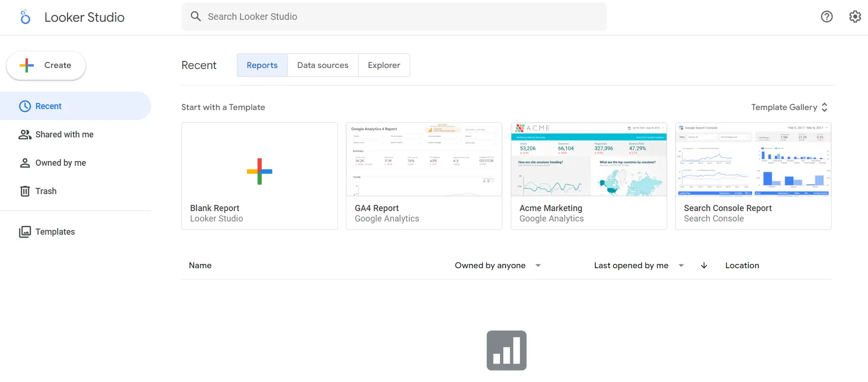868x382 pixels.
Task: Open settings via the gear icon
Action: pos(855,17)
